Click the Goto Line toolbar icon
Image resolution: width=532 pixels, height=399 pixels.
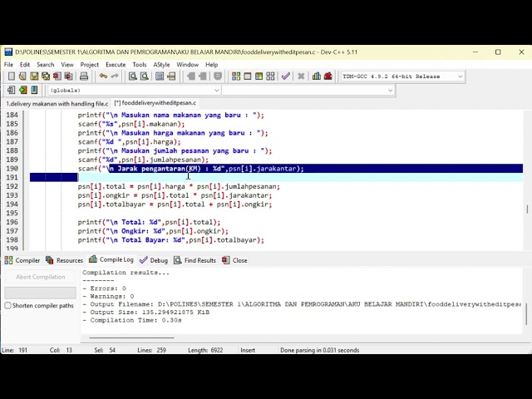171,76
